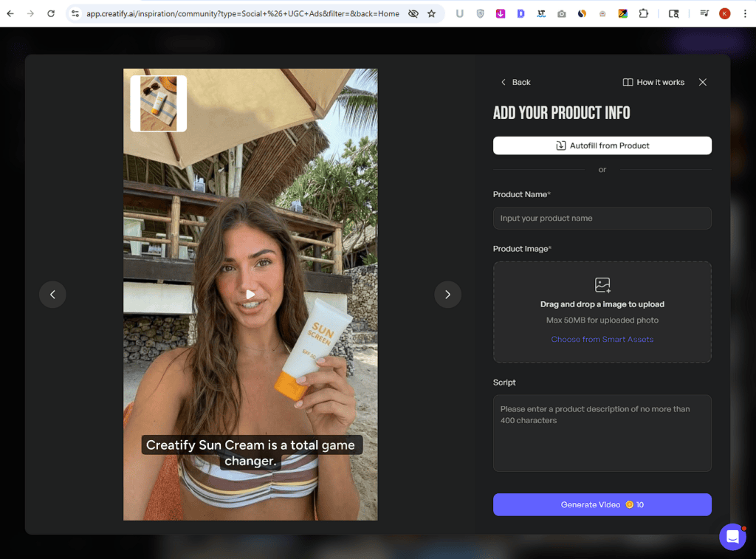This screenshot has height=559, width=756.
Task: Open the K profile avatar
Action: (x=725, y=13)
